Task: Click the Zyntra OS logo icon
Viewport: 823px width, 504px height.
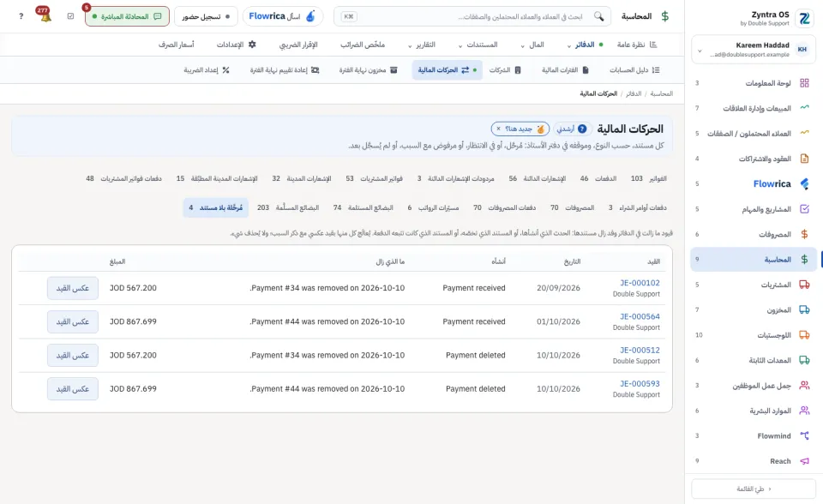Action: 804,18
